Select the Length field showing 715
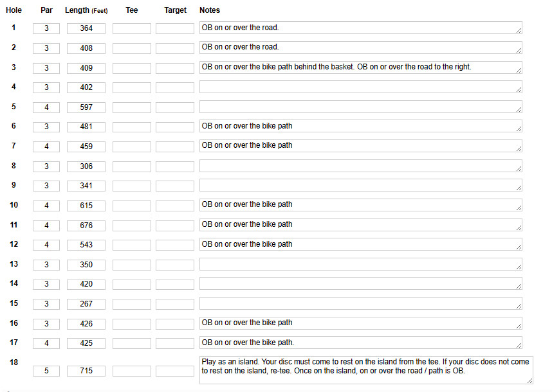Image resolution: width=552 pixels, height=392 pixels. (86, 371)
